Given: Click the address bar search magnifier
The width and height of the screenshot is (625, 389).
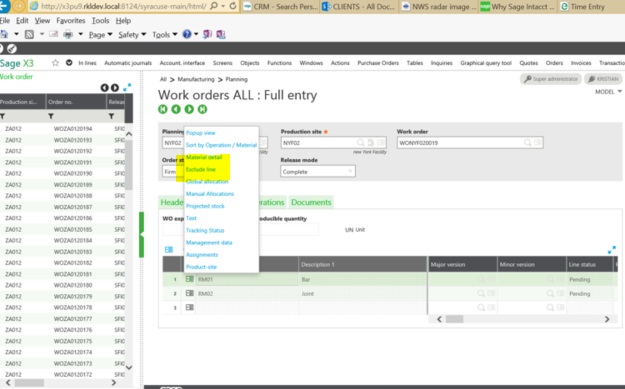Looking at the screenshot, I should tap(214, 6).
